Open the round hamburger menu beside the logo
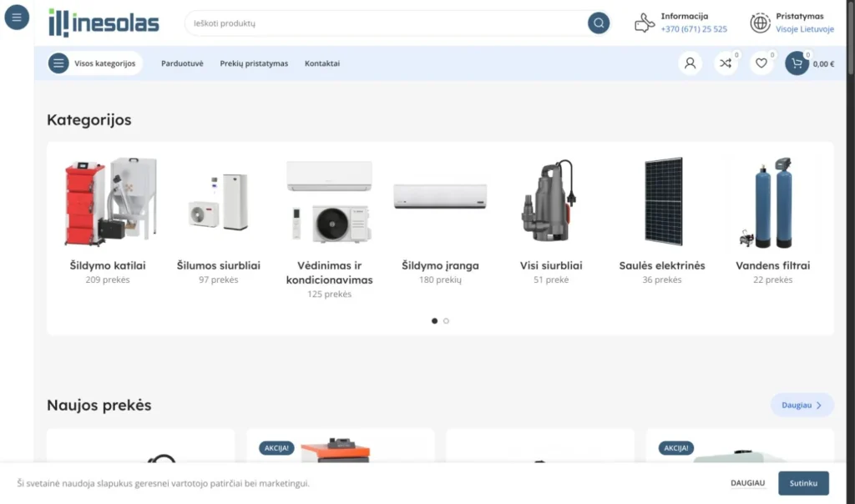 [x=17, y=18]
